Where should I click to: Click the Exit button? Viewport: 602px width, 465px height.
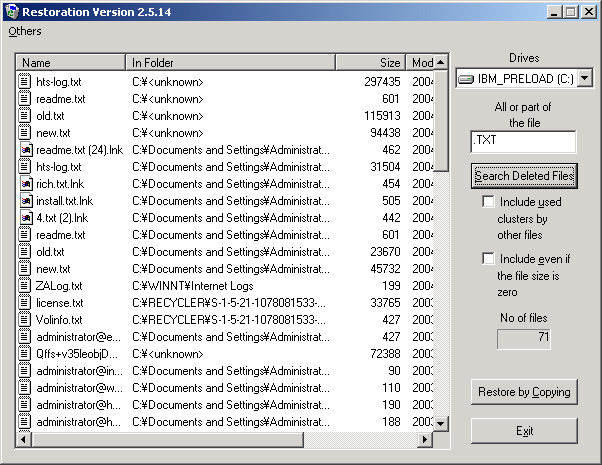(524, 431)
